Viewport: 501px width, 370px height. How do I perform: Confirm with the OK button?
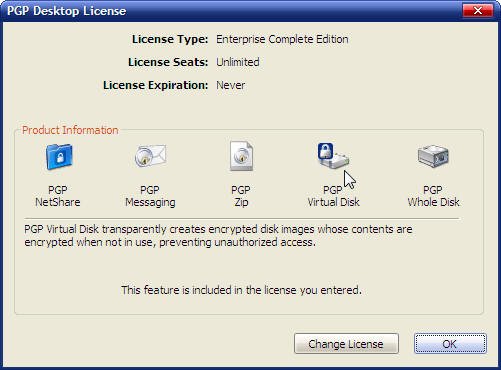pyautogui.click(x=450, y=344)
